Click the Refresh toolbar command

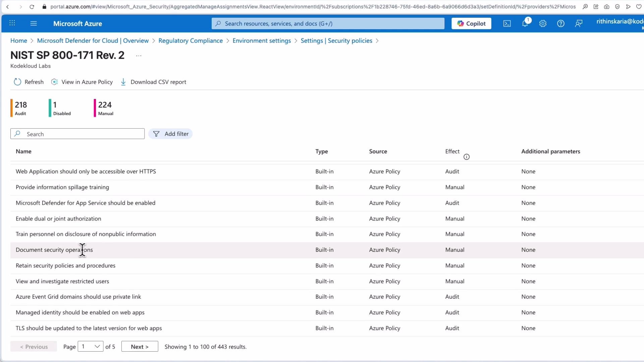click(29, 82)
